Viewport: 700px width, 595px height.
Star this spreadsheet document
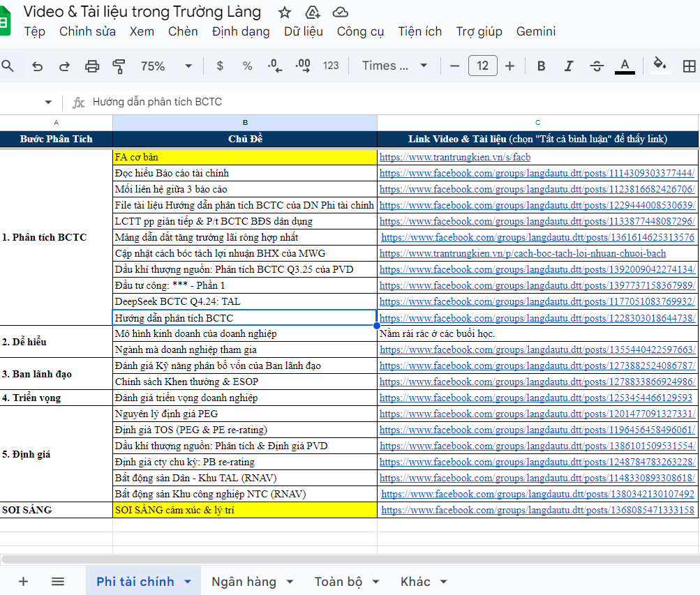pyautogui.click(x=284, y=13)
